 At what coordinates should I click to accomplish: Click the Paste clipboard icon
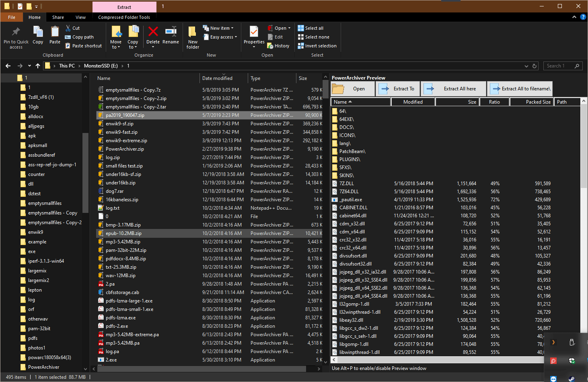[x=55, y=32]
